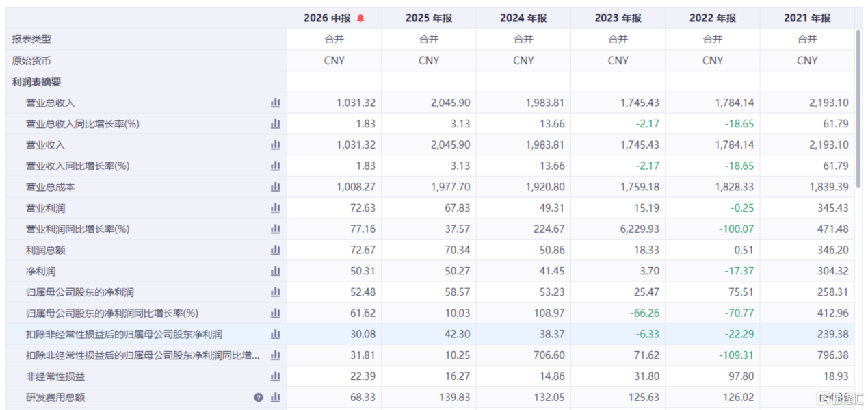The width and height of the screenshot is (868, 410).
Task: Open the chart icon for 利润总额
Action: [x=276, y=250]
